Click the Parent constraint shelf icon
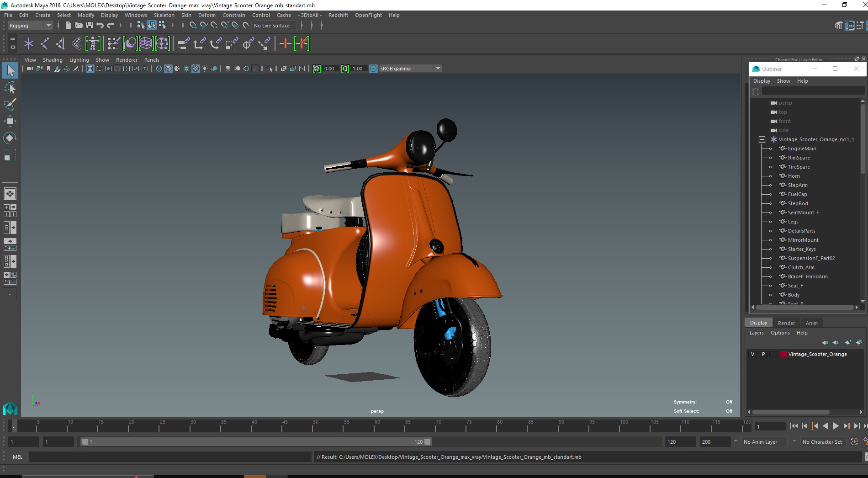Screen dimensions: 868x478 click(x=183, y=44)
